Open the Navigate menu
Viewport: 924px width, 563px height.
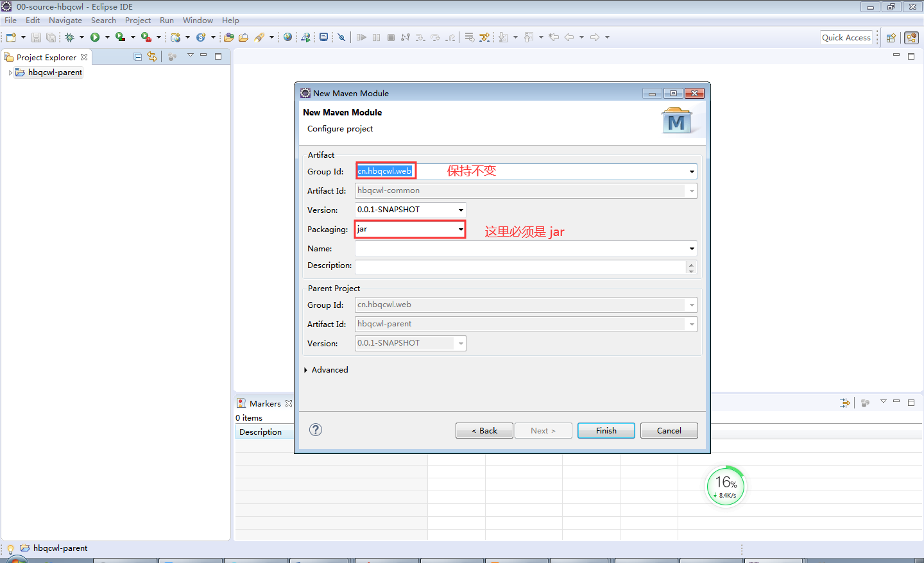click(x=65, y=21)
